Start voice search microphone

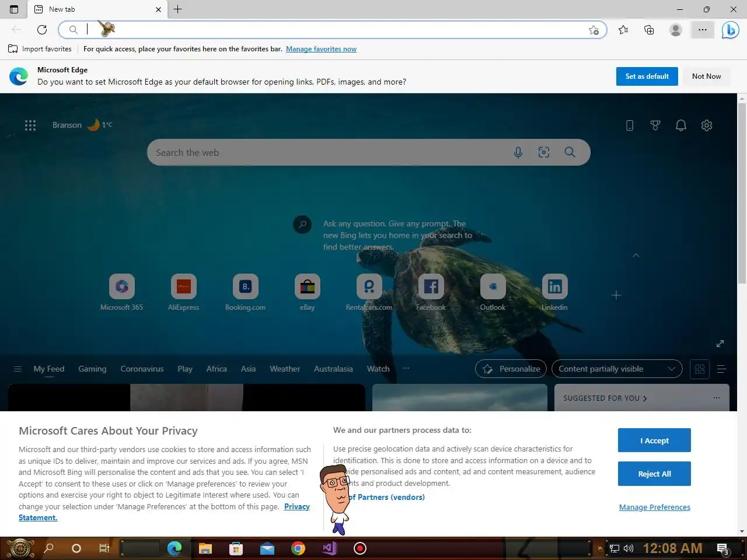coord(518,152)
